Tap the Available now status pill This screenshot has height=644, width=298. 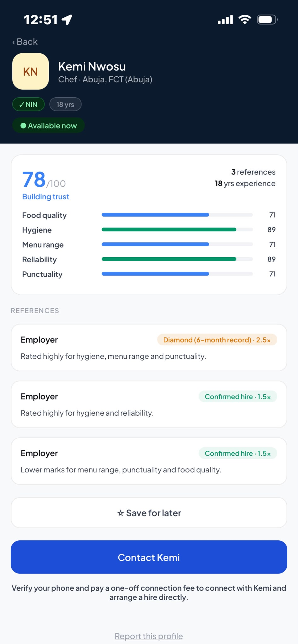click(48, 125)
